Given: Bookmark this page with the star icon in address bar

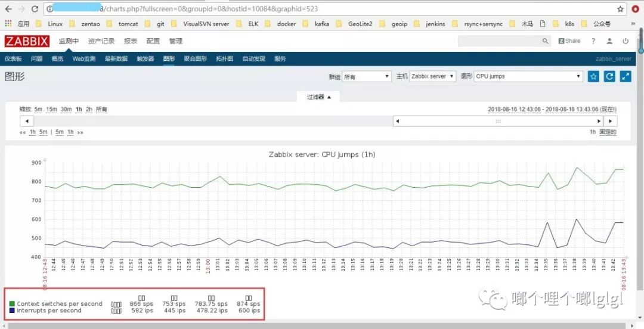Looking at the screenshot, I should 620,8.
